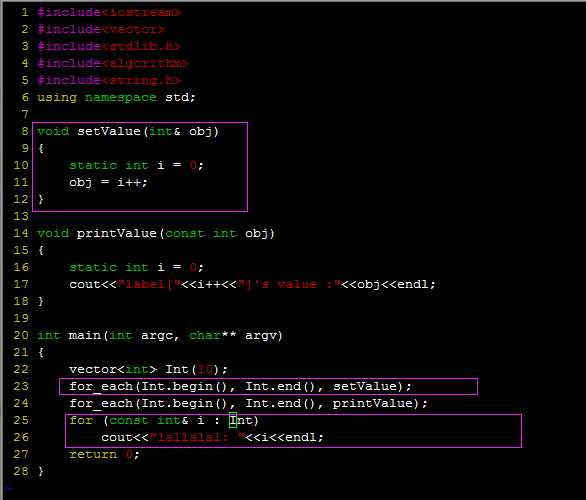The width and height of the screenshot is (586, 500).
Task: Click '<<i<<endl;' on line 26
Action: point(284,437)
